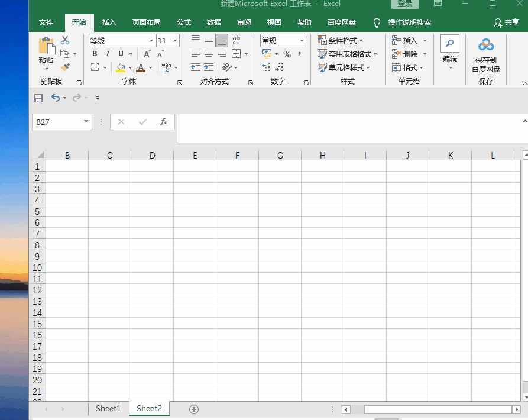Apply yellow fill color bucket

pyautogui.click(x=121, y=67)
